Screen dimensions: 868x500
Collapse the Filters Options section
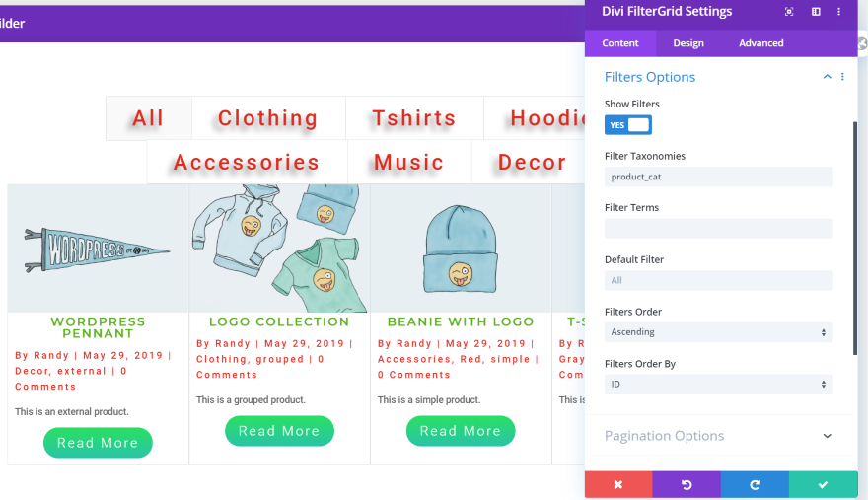(827, 77)
